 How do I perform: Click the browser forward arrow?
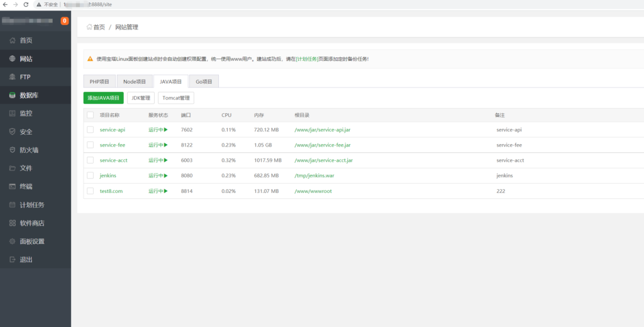(16, 4)
